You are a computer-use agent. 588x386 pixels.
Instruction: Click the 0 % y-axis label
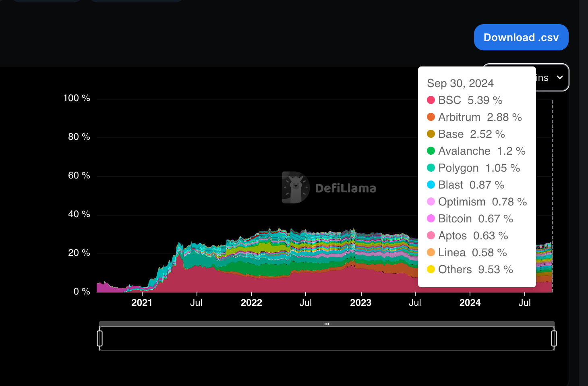82,292
